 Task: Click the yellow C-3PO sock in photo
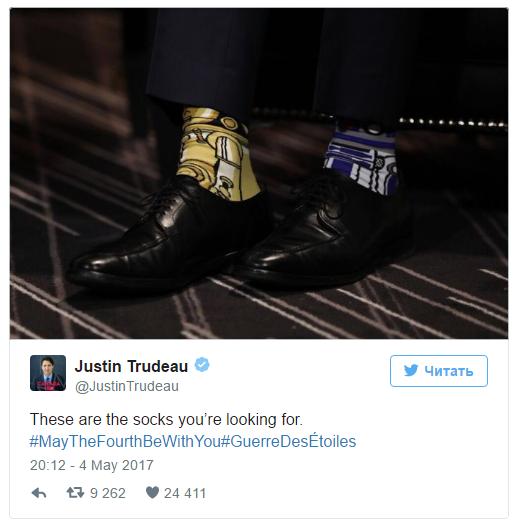click(x=216, y=154)
